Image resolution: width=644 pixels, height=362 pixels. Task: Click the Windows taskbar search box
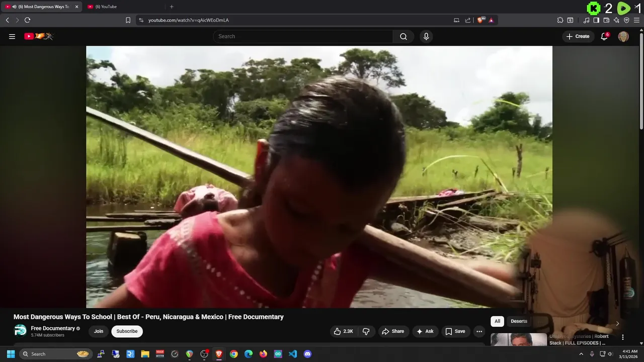tap(56, 354)
